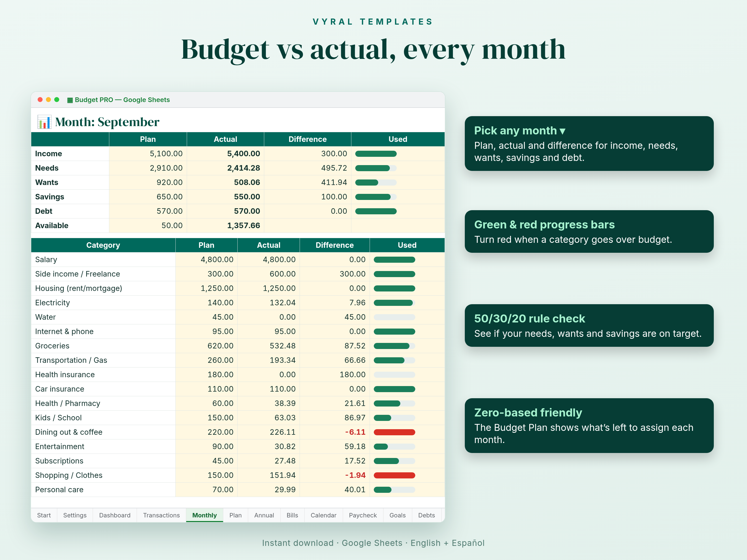This screenshot has width=747, height=560.
Task: Click the 50/30/20 rule check card
Action: click(589, 325)
